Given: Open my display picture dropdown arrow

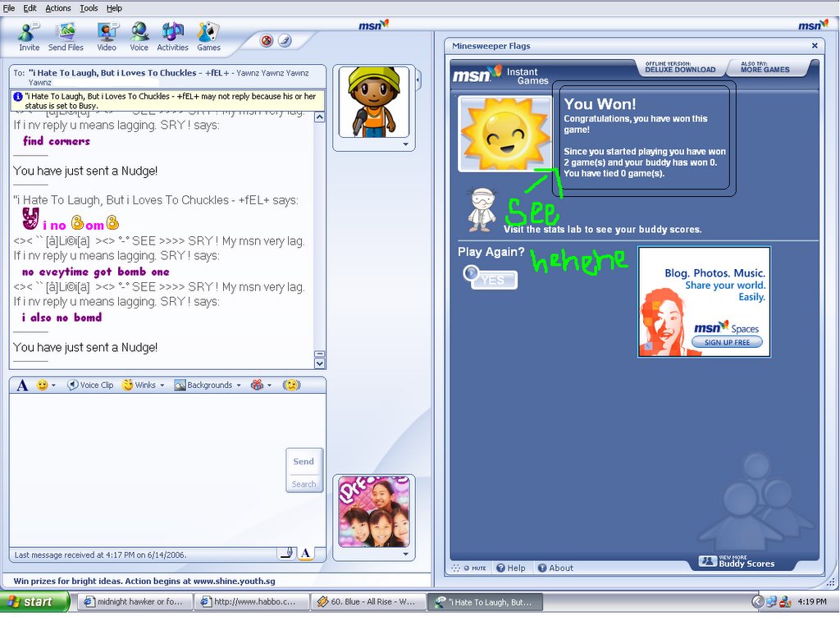Looking at the screenshot, I should click(x=405, y=554).
